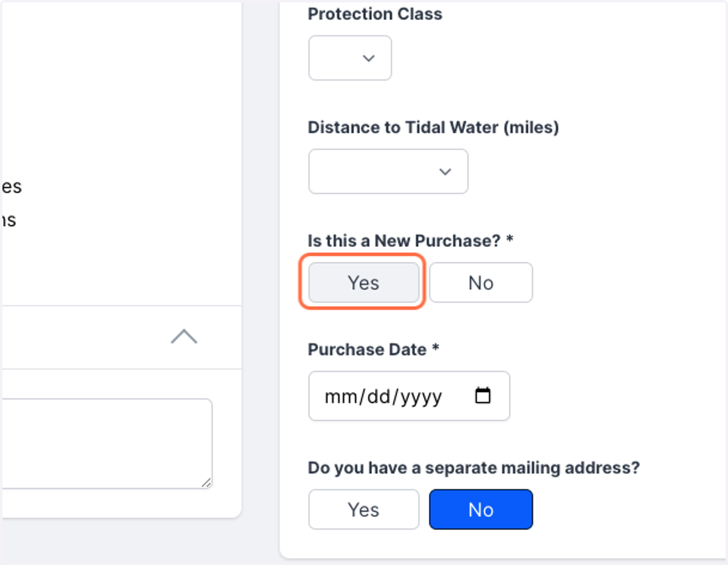The width and height of the screenshot is (728, 565).
Task: Collapse the left panel section with chevron
Action: pos(184,336)
